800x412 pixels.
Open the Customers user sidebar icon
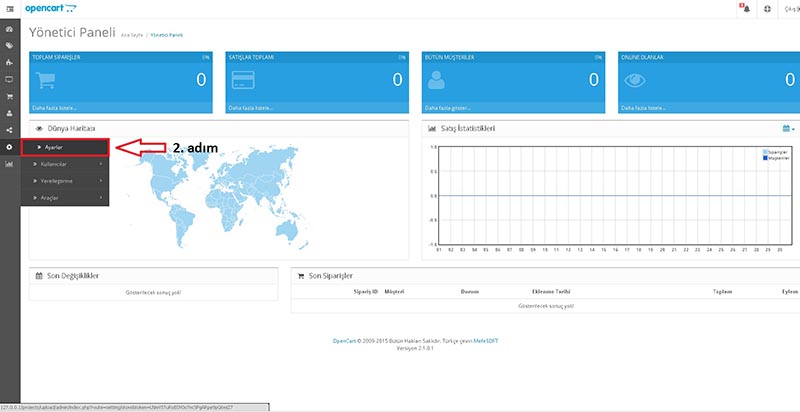tap(9, 113)
